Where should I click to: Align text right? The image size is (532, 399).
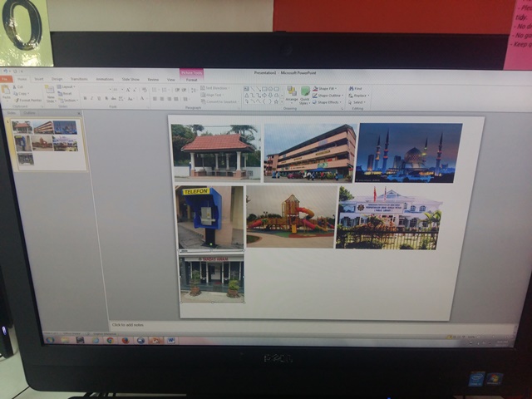169,99
